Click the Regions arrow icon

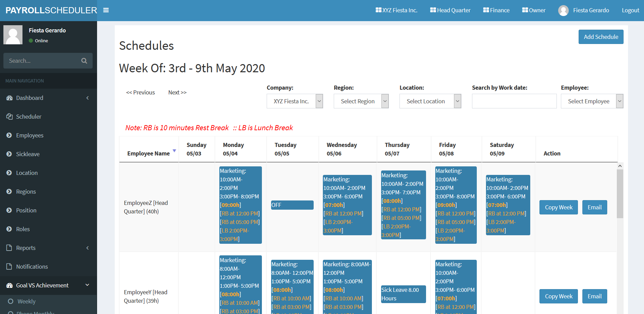9,192
